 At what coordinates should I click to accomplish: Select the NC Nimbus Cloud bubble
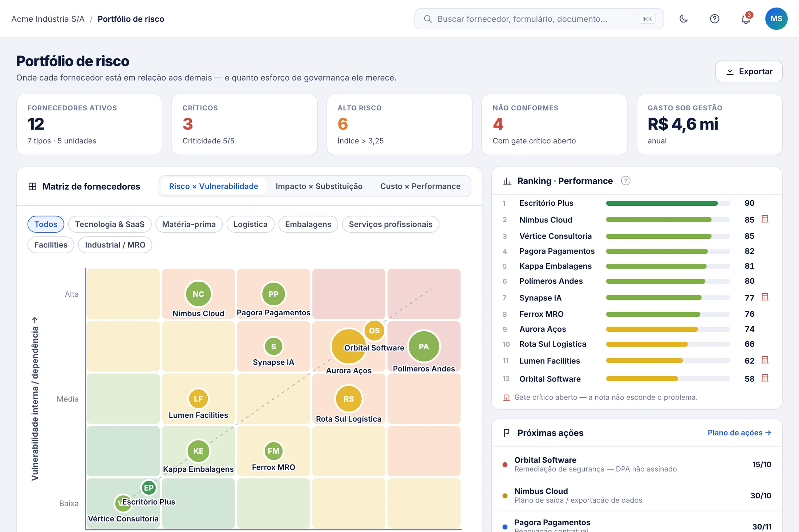198,294
